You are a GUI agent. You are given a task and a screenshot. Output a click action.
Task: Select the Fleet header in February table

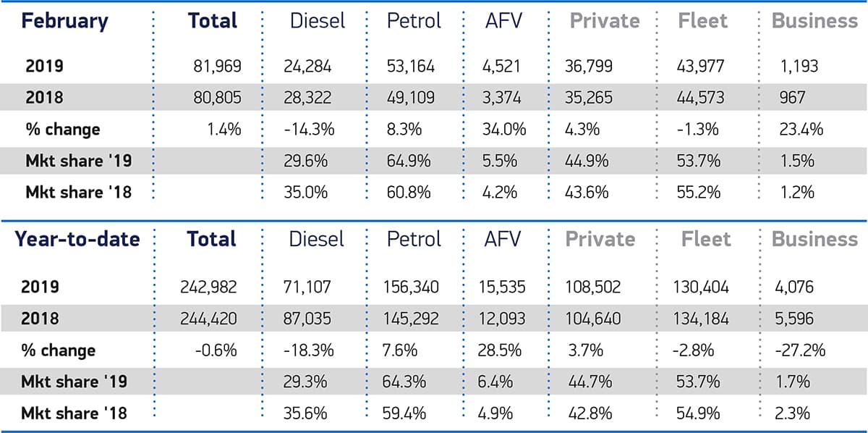click(704, 21)
